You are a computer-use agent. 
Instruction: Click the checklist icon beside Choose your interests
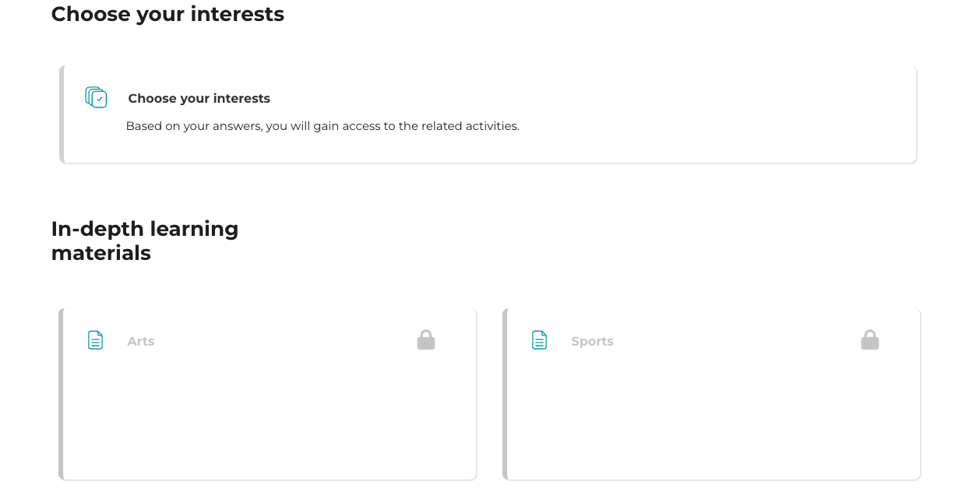96,97
